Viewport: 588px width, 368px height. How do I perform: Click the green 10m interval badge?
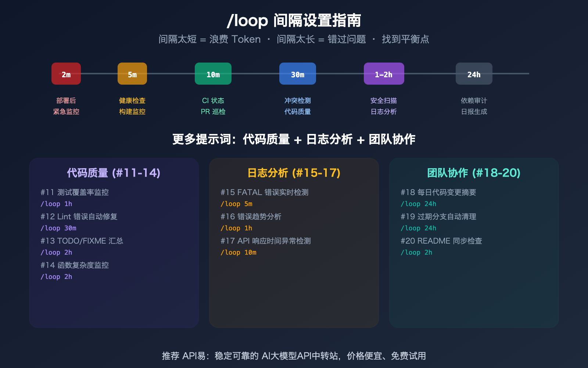[x=213, y=74]
